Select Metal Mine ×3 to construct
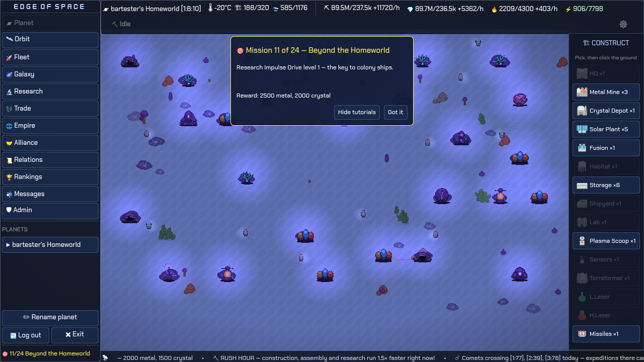The width and height of the screenshot is (644, 362). (x=606, y=92)
